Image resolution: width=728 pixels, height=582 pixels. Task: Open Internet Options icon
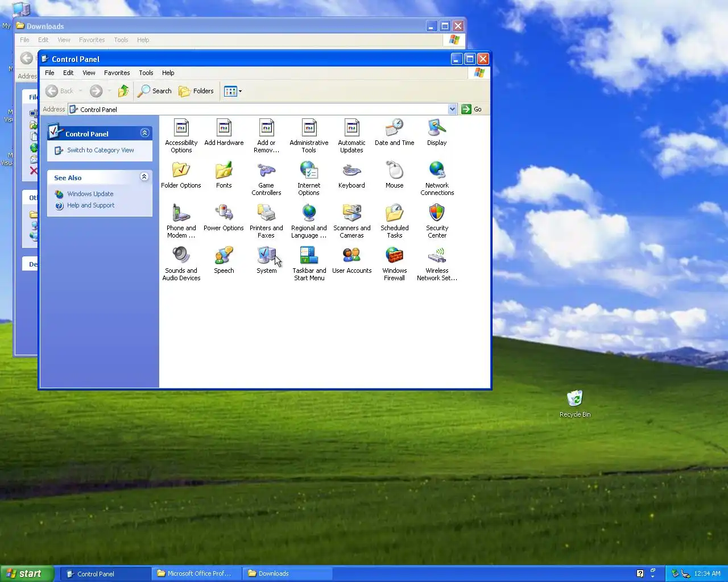tap(309, 178)
